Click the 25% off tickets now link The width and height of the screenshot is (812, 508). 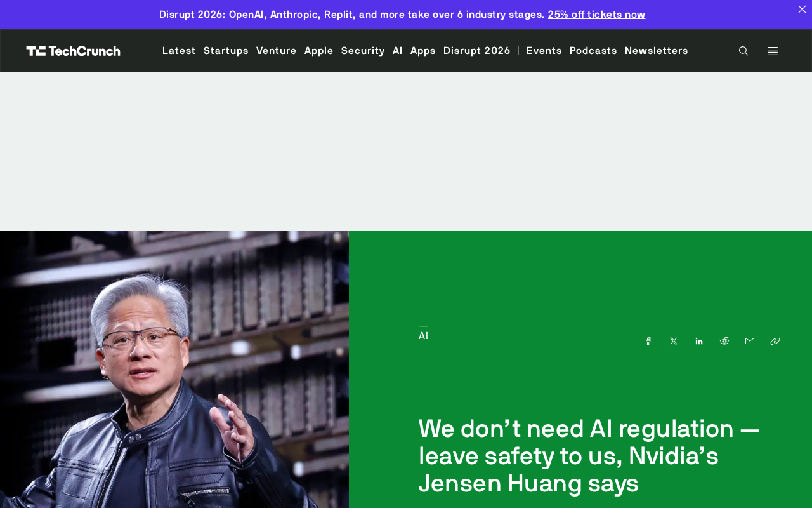coord(596,15)
